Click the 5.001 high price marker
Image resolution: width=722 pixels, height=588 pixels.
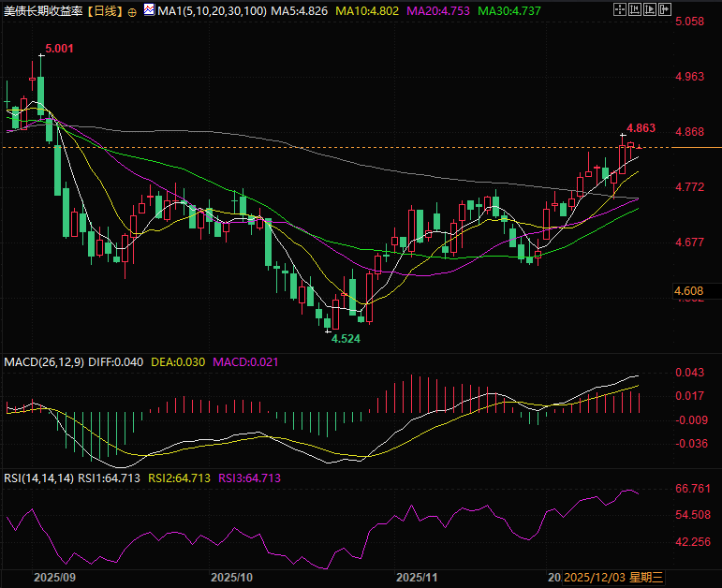(58, 47)
